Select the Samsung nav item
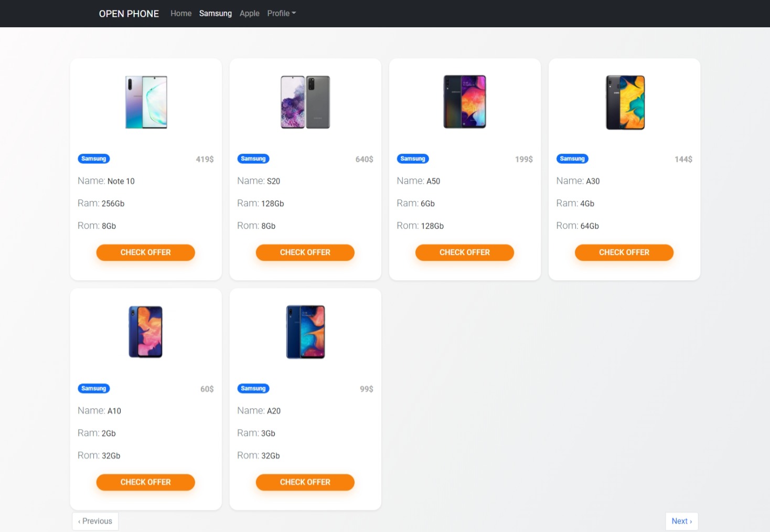Image resolution: width=770 pixels, height=532 pixels. point(215,13)
